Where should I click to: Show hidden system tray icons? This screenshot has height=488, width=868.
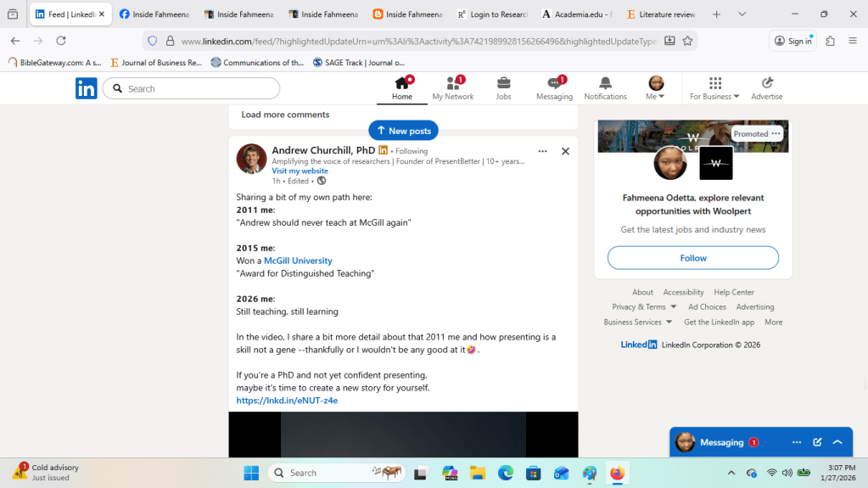coord(731,473)
